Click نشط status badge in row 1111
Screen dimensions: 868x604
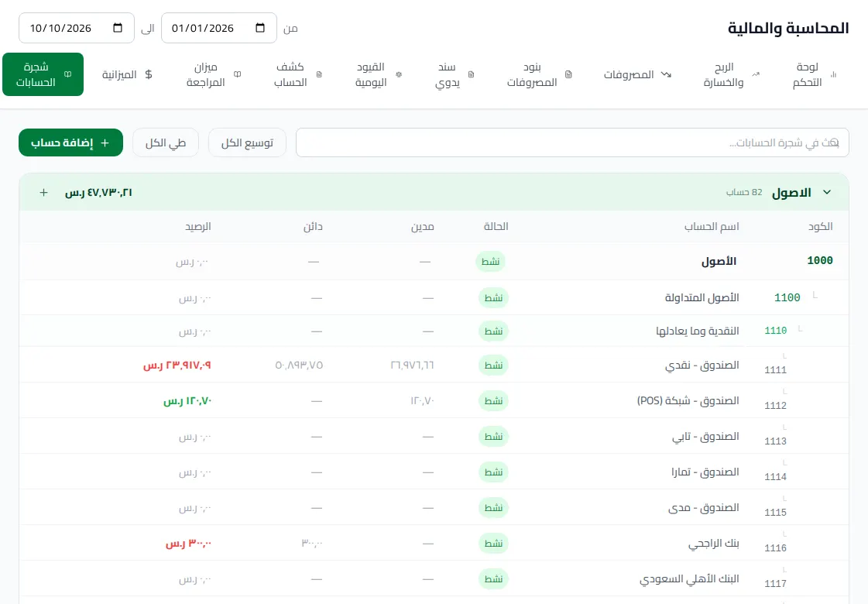(493, 365)
